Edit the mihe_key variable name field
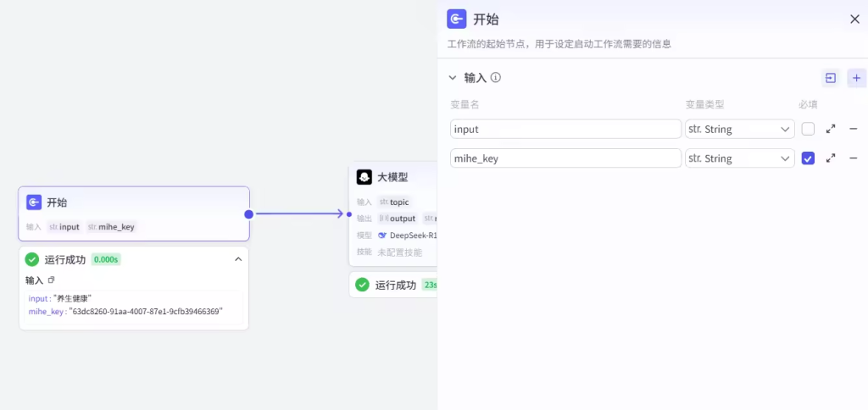 click(565, 158)
